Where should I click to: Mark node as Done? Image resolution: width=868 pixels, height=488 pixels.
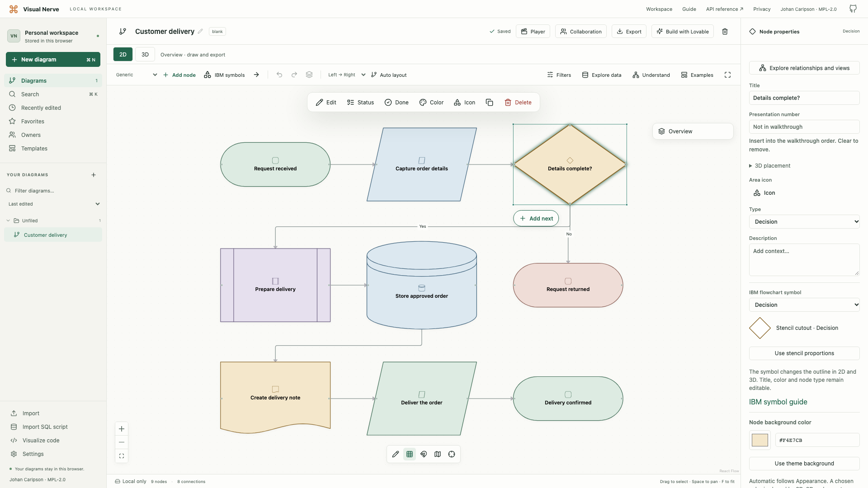point(396,103)
